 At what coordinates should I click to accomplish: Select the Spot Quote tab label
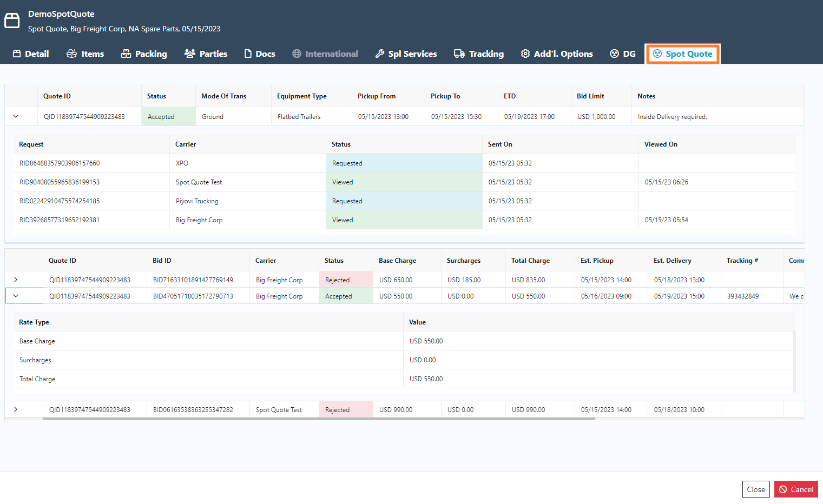(689, 54)
